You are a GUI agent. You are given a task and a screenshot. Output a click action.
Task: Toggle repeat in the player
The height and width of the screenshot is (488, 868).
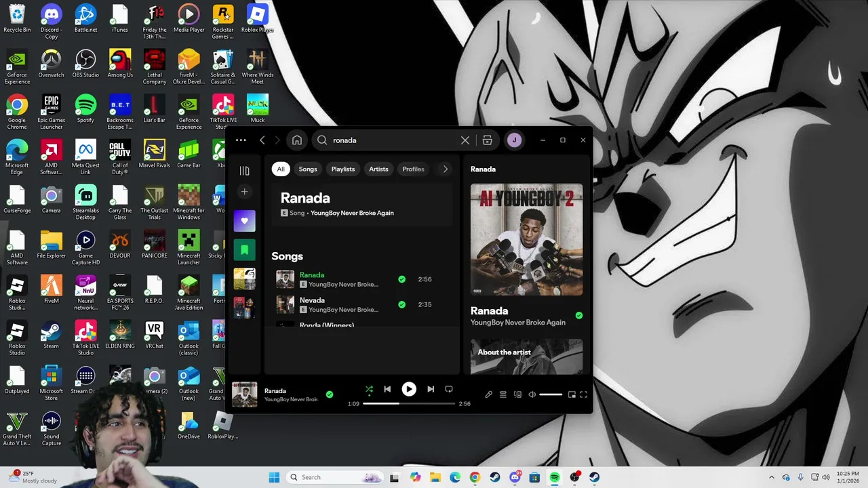point(449,389)
